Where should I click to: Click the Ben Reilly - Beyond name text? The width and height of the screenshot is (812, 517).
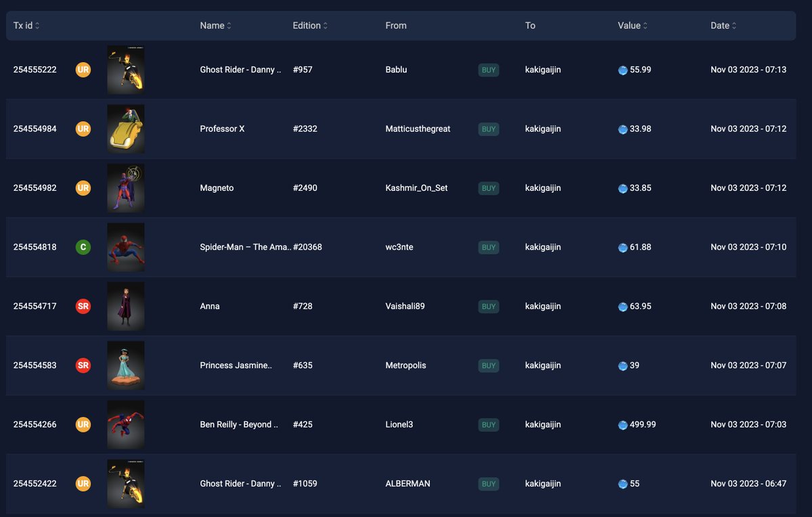tap(240, 424)
